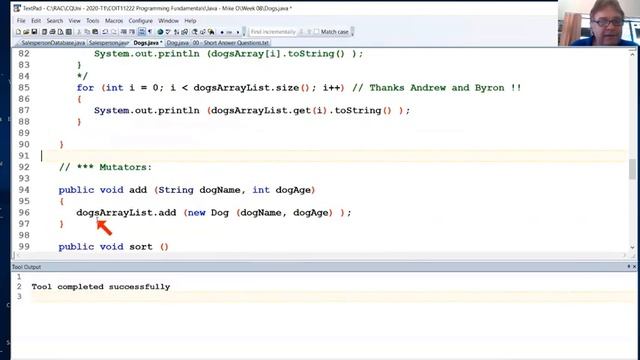The width and height of the screenshot is (640, 360).
Task: Toggle visible spaces with the paragraph mark icon
Action: pos(149,32)
